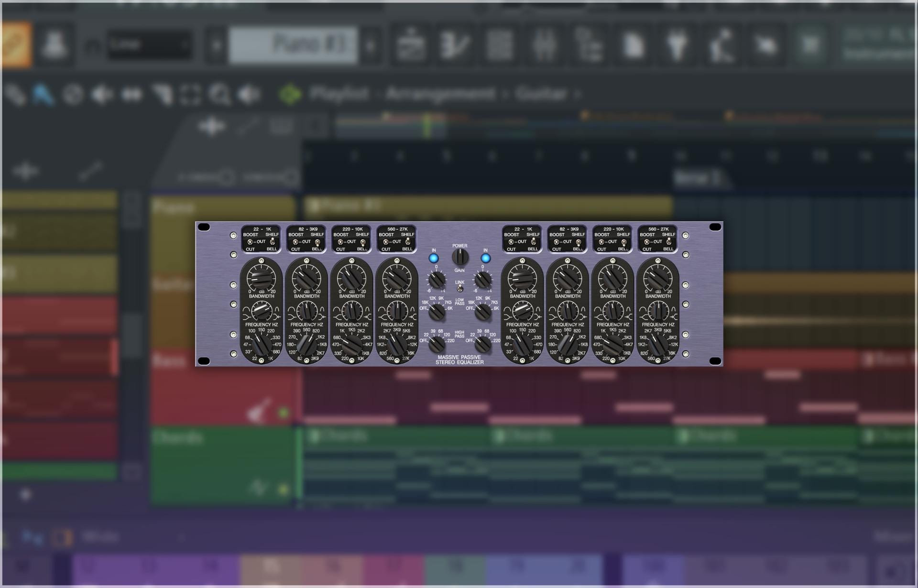The width and height of the screenshot is (918, 588).
Task: Click the right channel HIGH PASS knob
Action: (x=483, y=343)
